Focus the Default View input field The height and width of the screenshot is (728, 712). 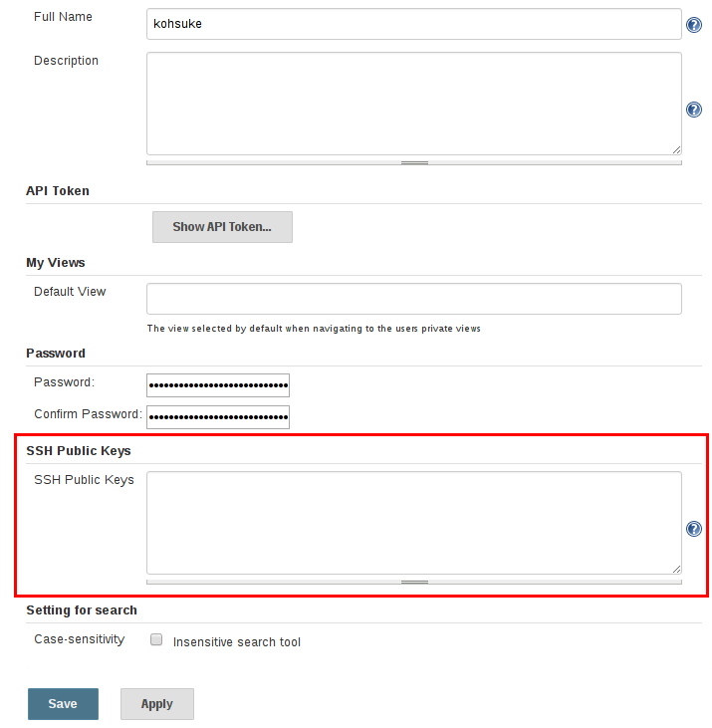[x=413, y=299]
